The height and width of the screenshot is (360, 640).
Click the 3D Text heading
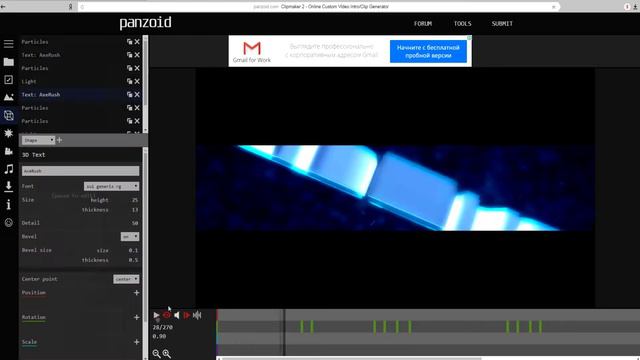(x=33, y=155)
